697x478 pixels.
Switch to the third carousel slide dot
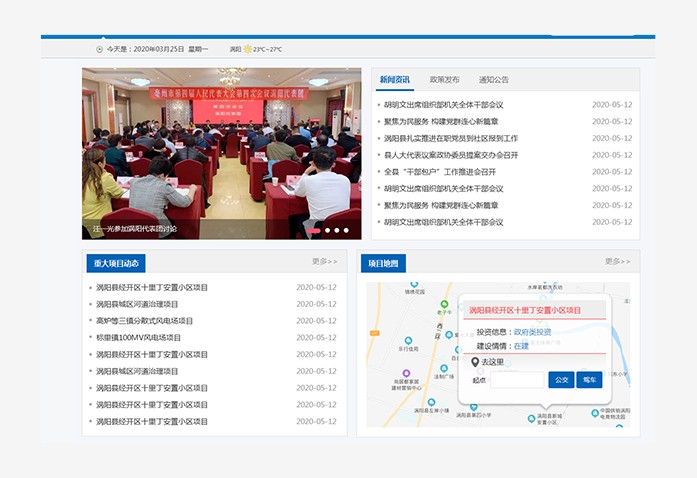pos(337,230)
